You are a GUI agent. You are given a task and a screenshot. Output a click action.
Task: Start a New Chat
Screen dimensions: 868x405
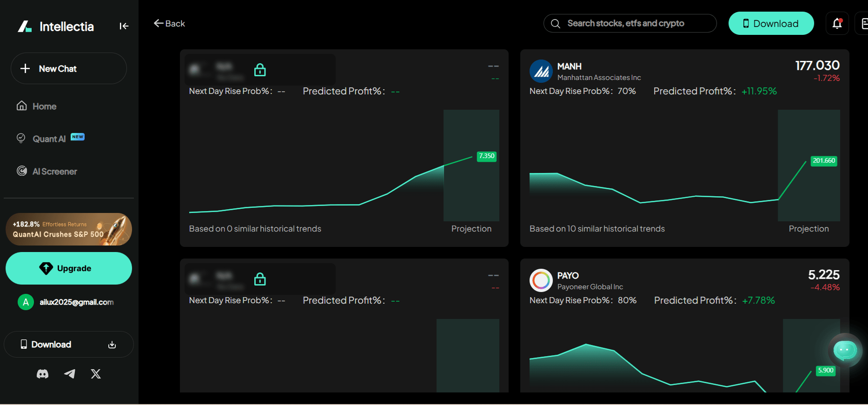69,68
